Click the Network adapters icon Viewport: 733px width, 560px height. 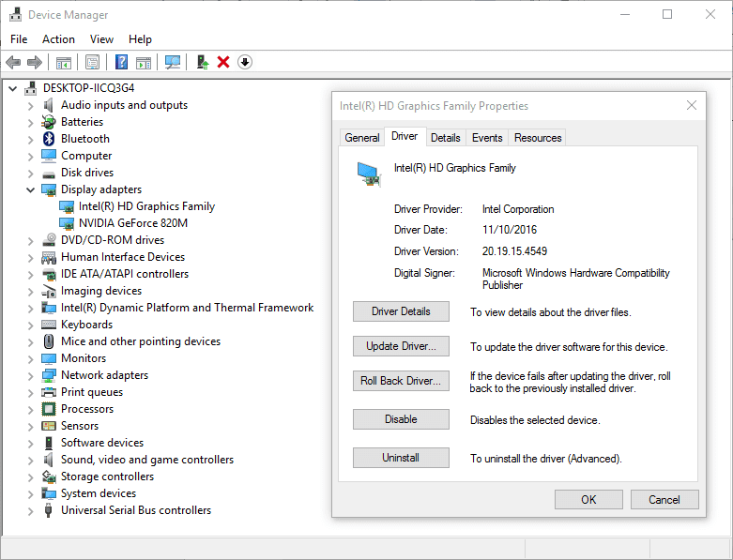pos(49,375)
